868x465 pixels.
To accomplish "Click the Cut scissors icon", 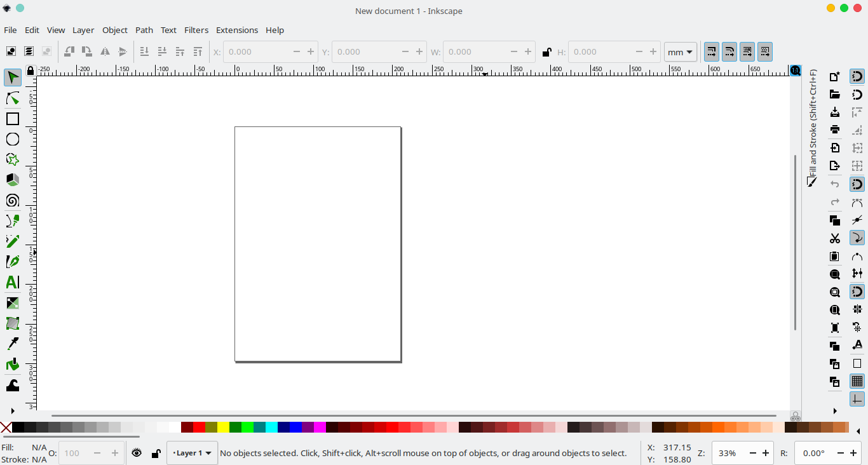I will [x=835, y=239].
